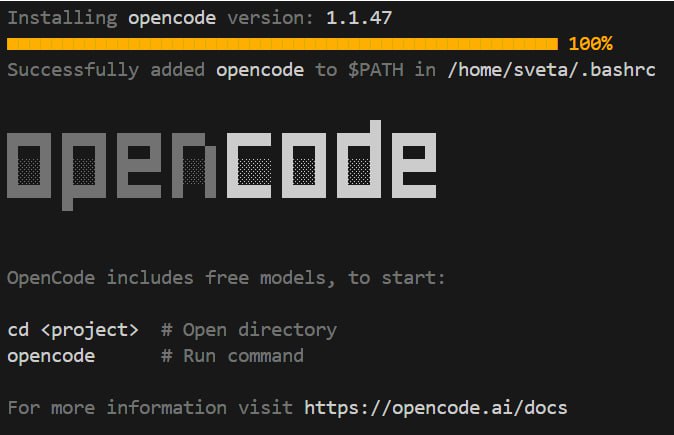Click the $PATH text in success message
Screen dimensions: 674x435
tap(376, 70)
